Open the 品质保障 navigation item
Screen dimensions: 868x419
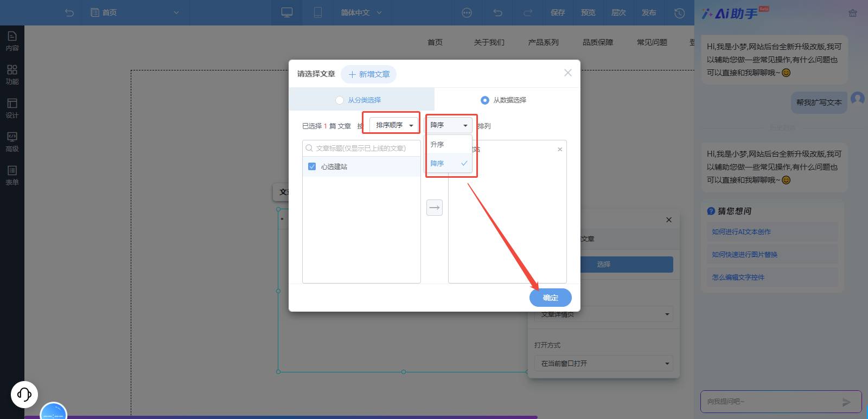pos(598,42)
